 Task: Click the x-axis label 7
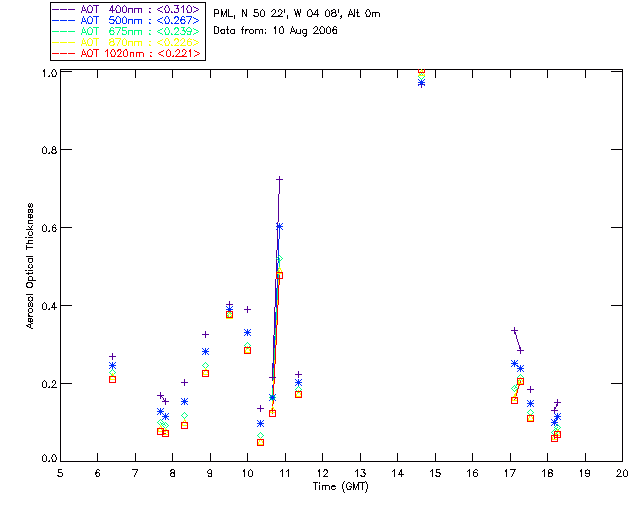tap(135, 473)
